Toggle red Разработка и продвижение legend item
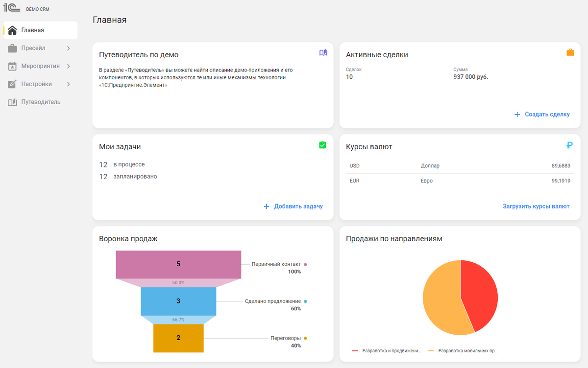The height and width of the screenshot is (368, 588). (387, 351)
